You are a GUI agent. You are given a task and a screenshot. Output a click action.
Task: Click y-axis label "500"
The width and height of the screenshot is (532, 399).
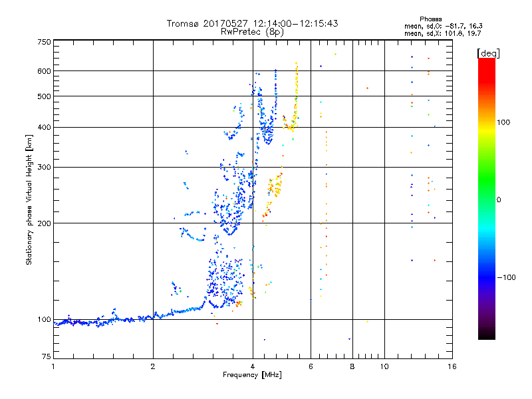pyautogui.click(x=44, y=96)
